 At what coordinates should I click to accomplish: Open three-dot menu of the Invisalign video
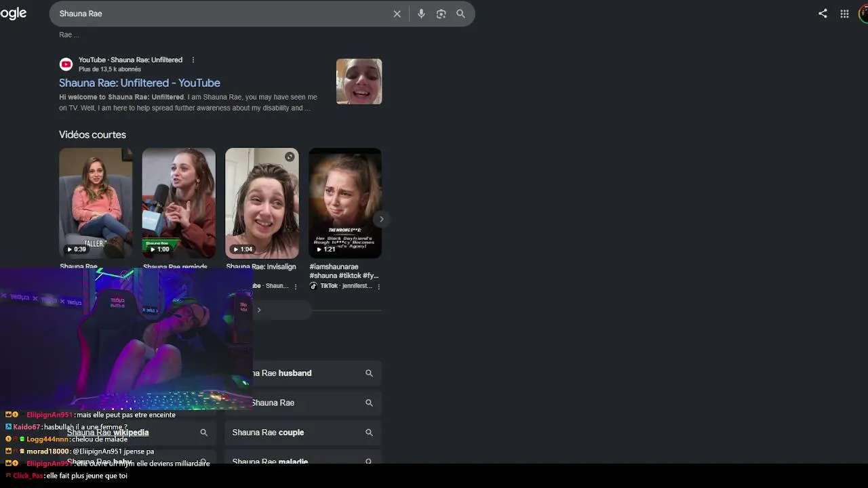coord(296,286)
